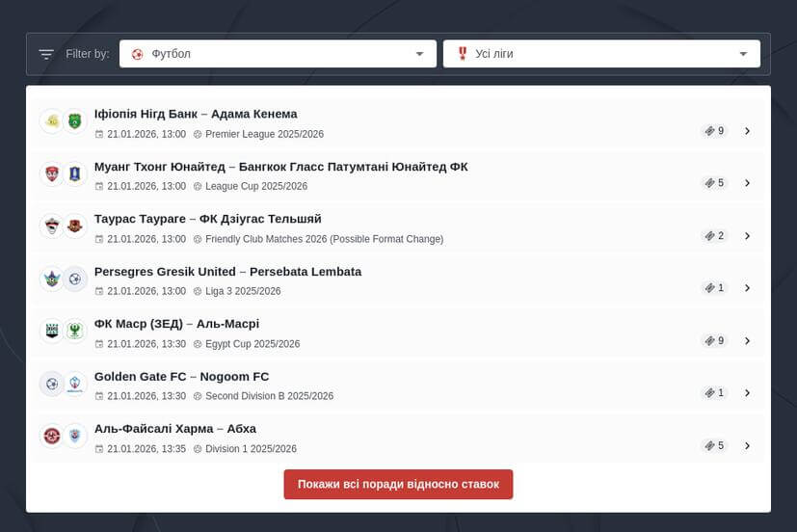797x532 pixels.
Task: Click the Адама Кенема team logo
Action: click(75, 121)
